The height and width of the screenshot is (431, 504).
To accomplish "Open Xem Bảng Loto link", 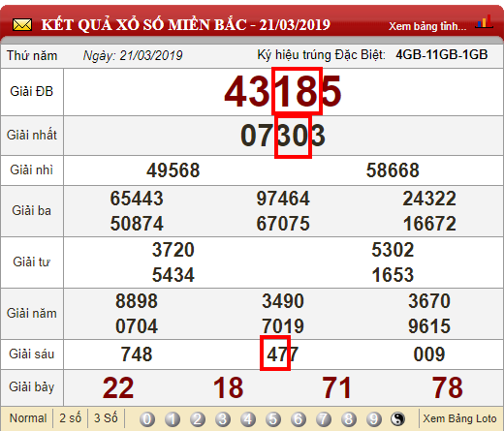I will [459, 418].
